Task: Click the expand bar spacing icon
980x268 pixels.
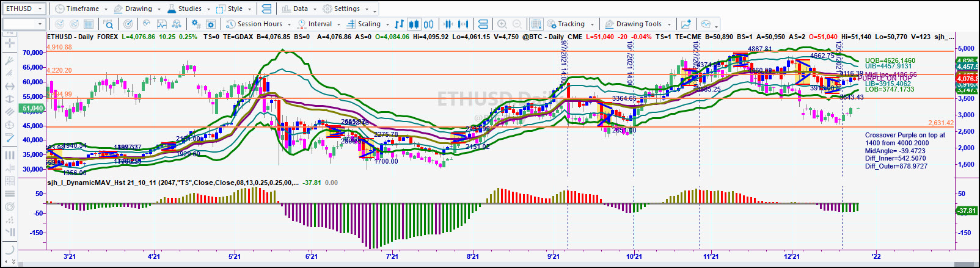Action: click(x=463, y=24)
